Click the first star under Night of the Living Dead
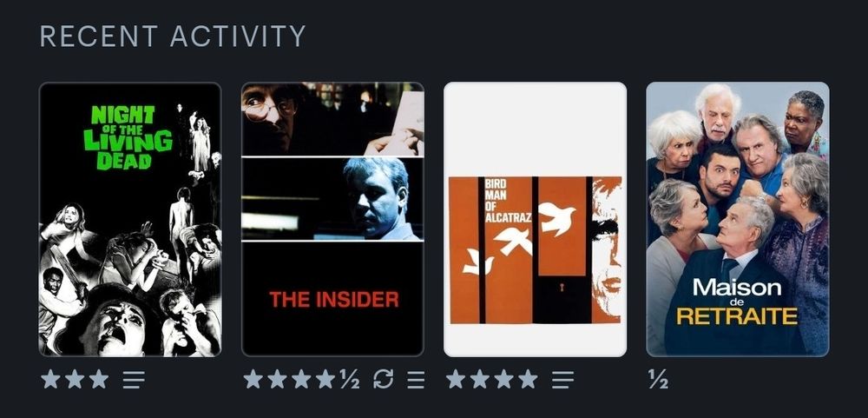868x418 pixels. (50, 379)
